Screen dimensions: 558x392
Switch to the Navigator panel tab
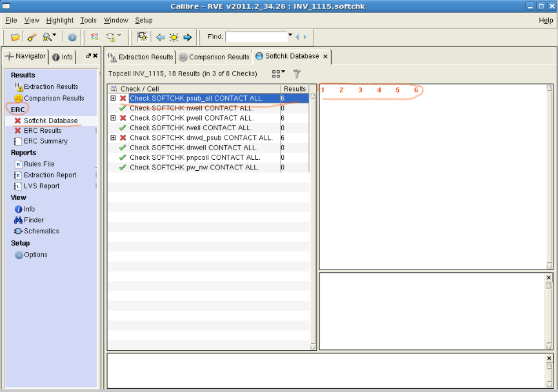point(26,56)
